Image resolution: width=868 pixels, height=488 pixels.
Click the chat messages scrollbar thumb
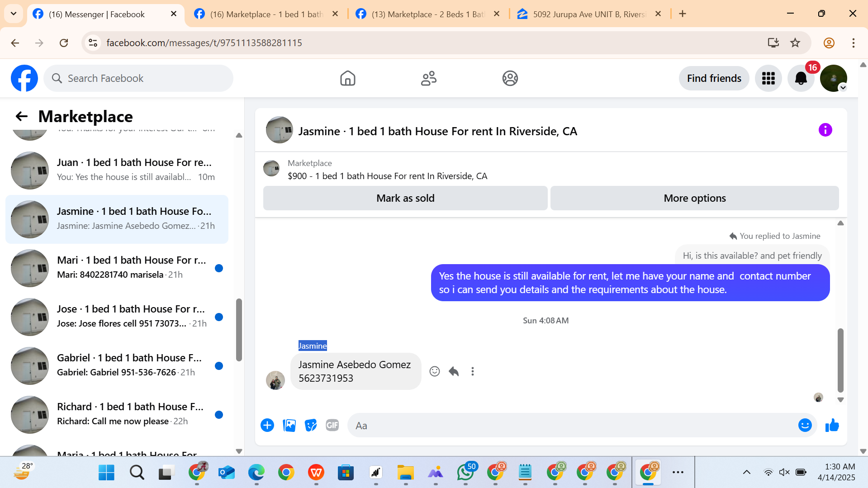(x=840, y=360)
